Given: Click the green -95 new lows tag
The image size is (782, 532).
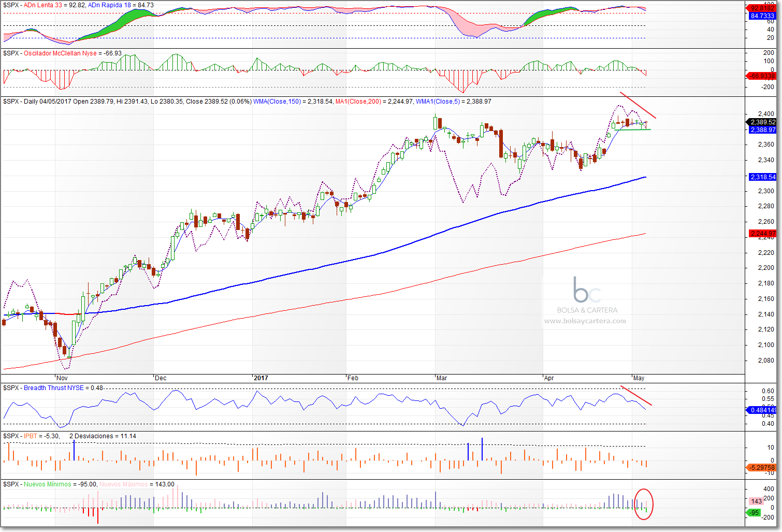Looking at the screenshot, I should [754, 513].
